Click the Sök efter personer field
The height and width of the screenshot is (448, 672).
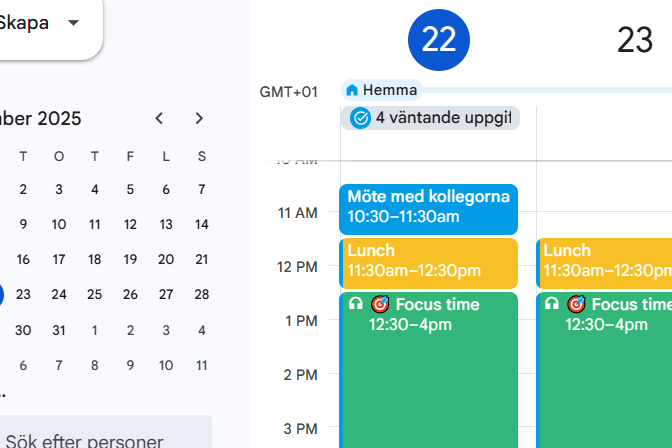[x=100, y=438]
